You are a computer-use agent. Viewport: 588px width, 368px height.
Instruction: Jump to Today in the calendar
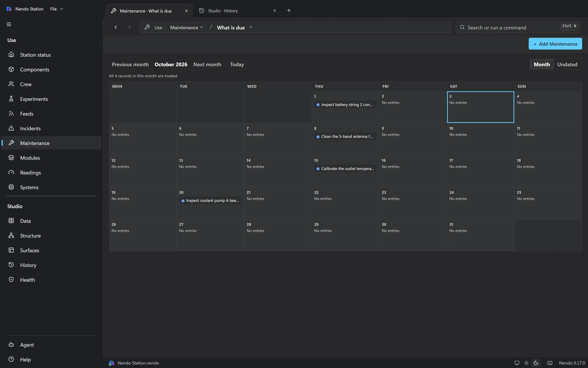click(237, 65)
